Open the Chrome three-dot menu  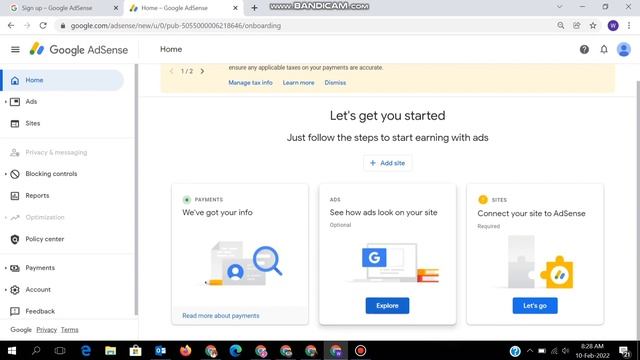pyautogui.click(x=629, y=25)
